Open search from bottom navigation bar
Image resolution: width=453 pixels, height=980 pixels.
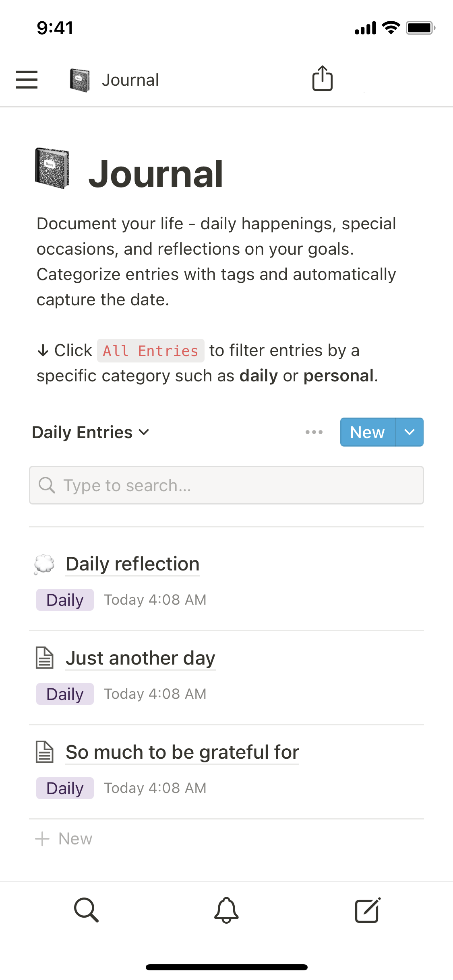coord(86,910)
